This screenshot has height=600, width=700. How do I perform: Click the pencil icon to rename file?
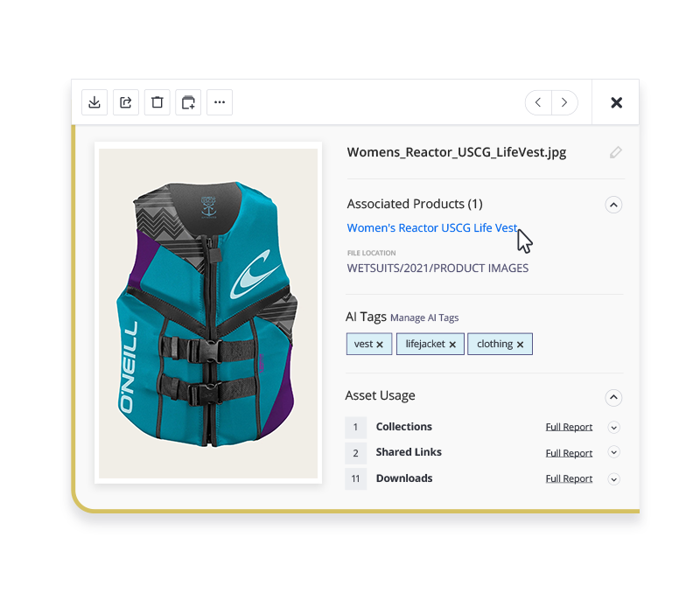(616, 152)
